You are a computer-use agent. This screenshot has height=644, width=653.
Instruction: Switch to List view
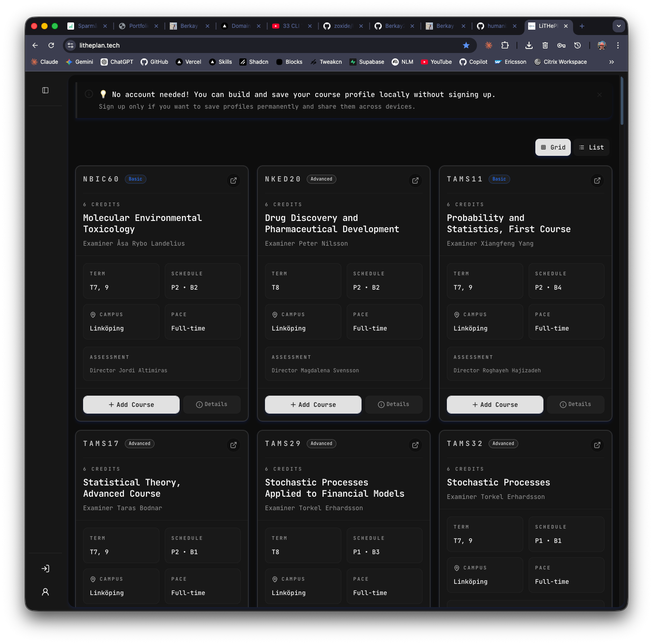591,147
